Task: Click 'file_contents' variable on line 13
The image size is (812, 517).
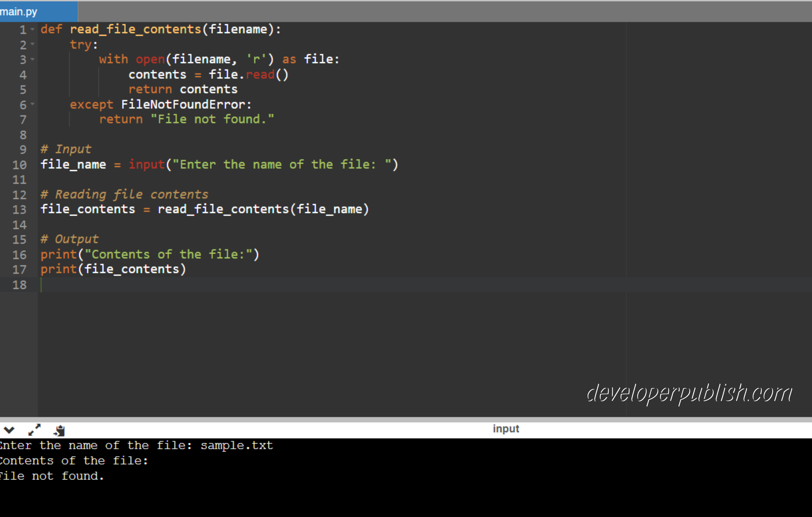Action: point(88,210)
